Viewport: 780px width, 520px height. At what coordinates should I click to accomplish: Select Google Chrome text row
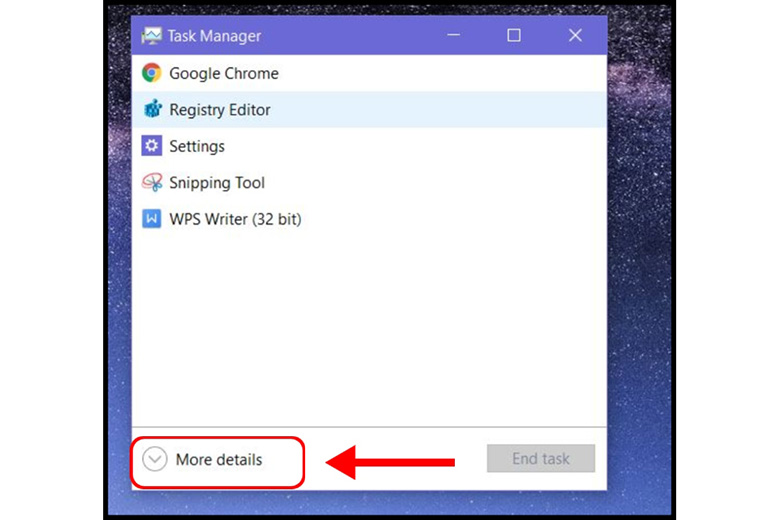(369, 73)
